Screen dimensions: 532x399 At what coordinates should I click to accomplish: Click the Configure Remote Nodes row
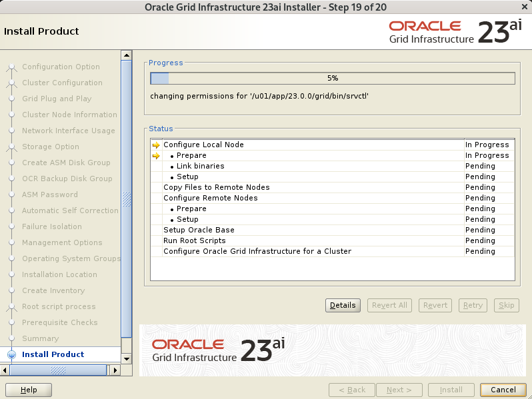[x=333, y=198]
